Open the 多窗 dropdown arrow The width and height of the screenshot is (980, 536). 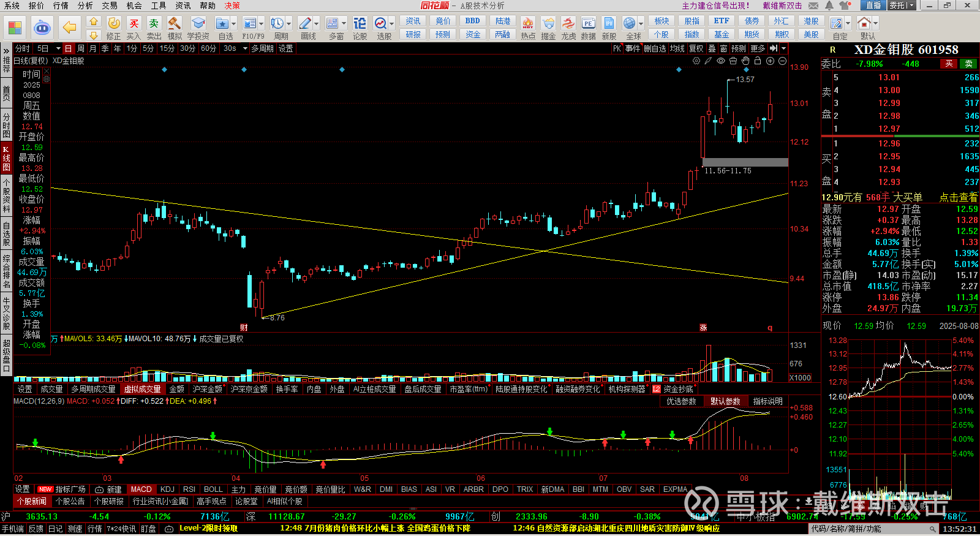pyautogui.click(x=344, y=24)
